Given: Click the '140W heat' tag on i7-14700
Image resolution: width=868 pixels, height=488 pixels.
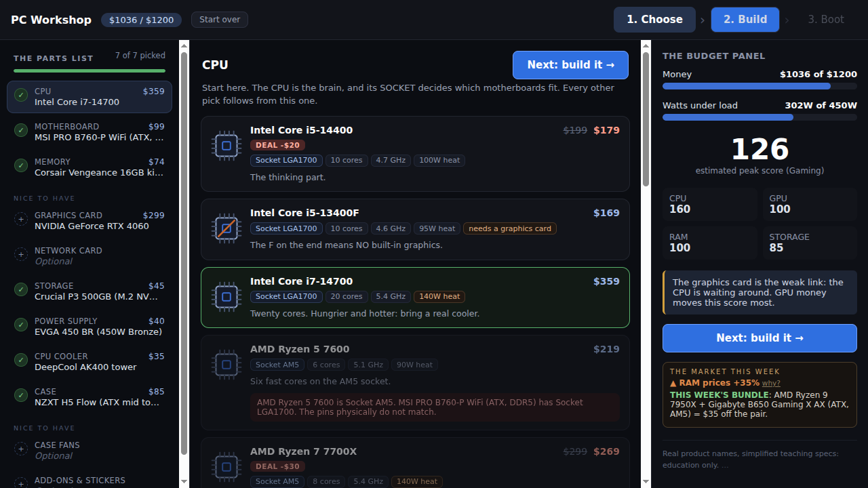Looking at the screenshot, I should tap(439, 296).
